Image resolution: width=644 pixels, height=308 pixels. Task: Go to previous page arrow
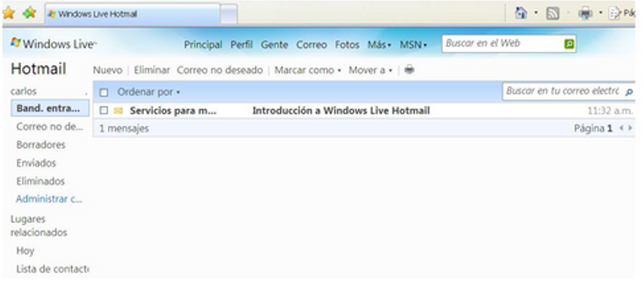(x=621, y=128)
